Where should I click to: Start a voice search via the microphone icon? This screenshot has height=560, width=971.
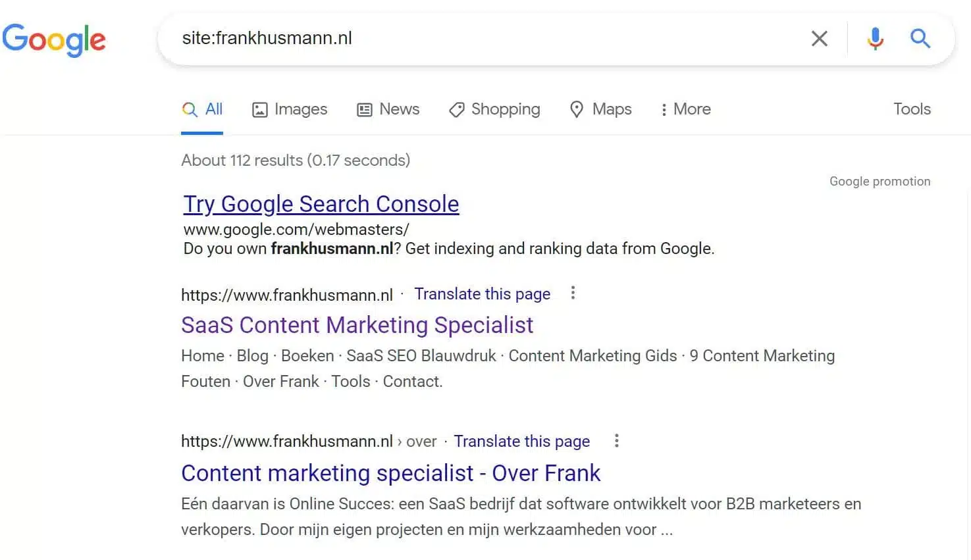[x=875, y=38]
